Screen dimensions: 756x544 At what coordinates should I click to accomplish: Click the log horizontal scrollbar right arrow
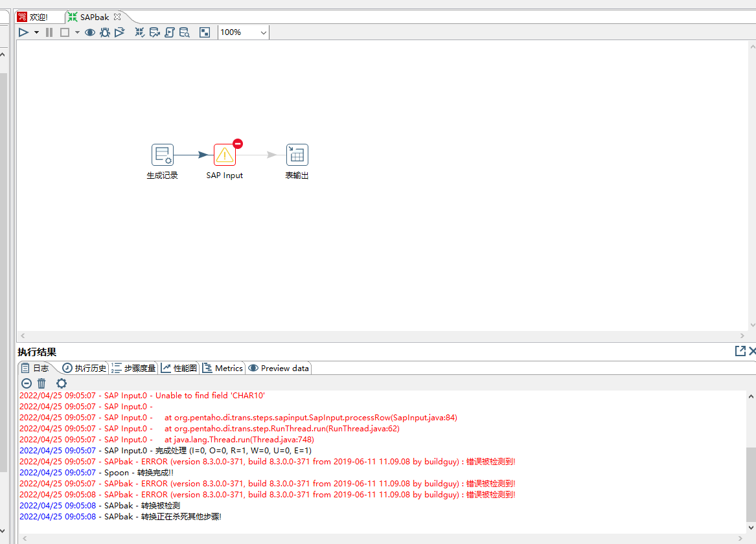[740, 539]
